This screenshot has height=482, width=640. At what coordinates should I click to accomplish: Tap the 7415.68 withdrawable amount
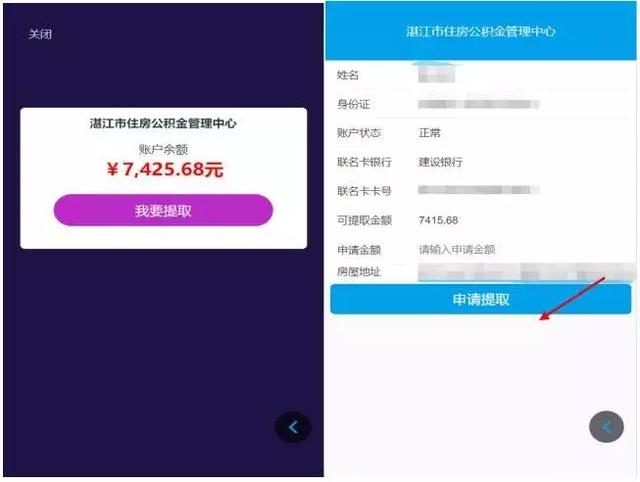438,220
